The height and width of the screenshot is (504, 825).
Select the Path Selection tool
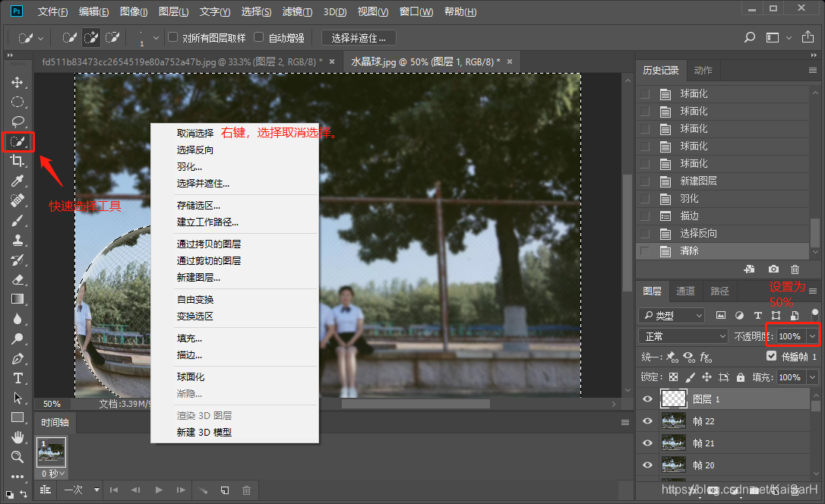click(17, 398)
